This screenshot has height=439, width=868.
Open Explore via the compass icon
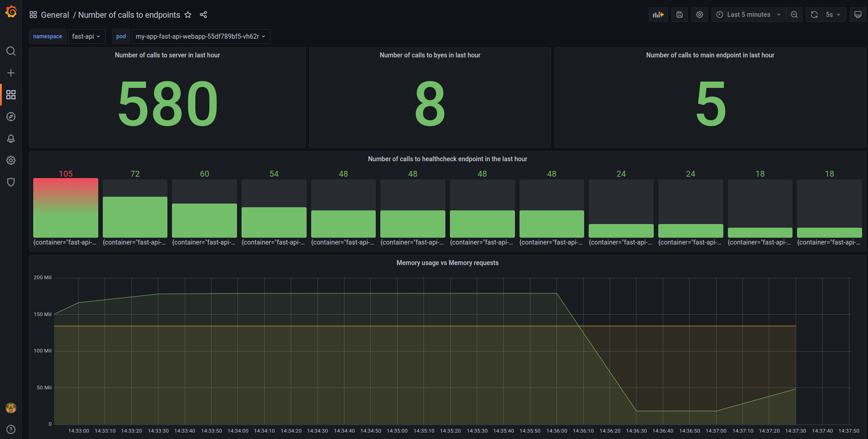(11, 117)
